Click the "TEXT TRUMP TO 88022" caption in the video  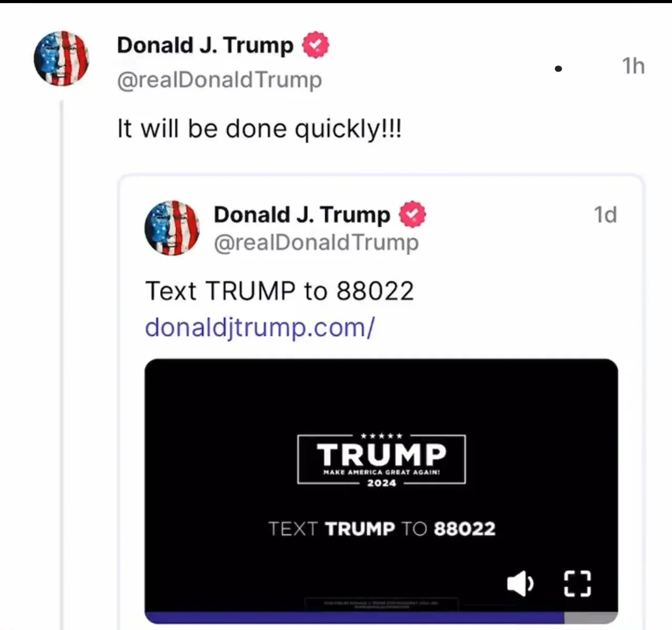(382, 529)
